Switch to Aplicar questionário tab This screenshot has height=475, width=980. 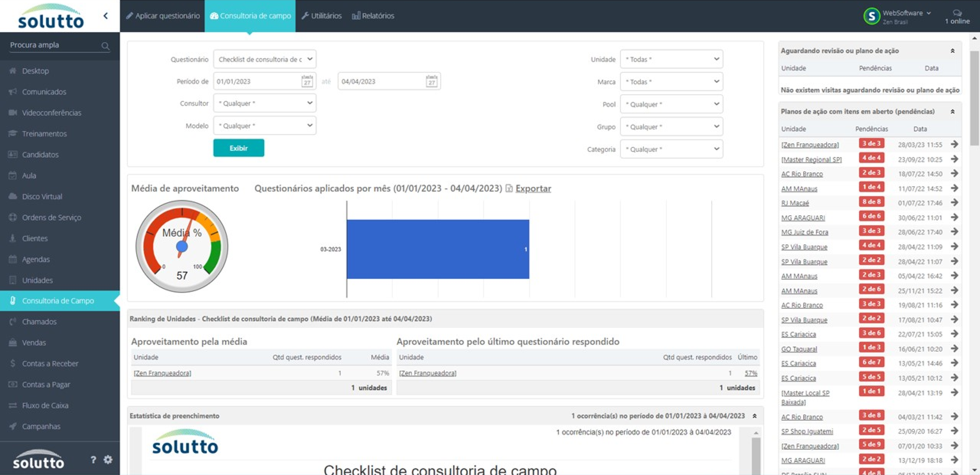click(x=163, y=16)
